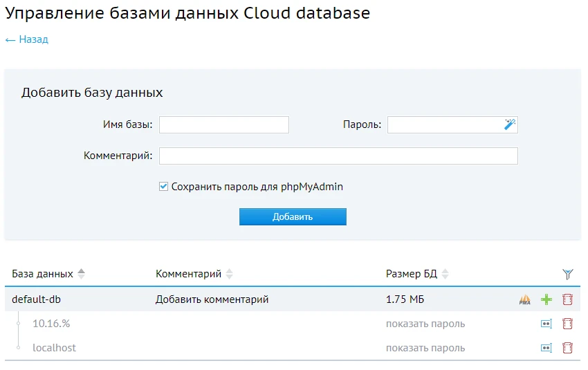This screenshot has width=588, height=370.
Task: Focus the Комментарий input field
Action: 338,156
